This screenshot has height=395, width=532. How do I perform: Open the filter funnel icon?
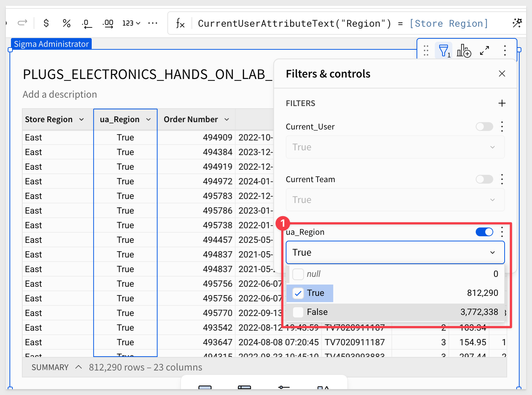(444, 50)
